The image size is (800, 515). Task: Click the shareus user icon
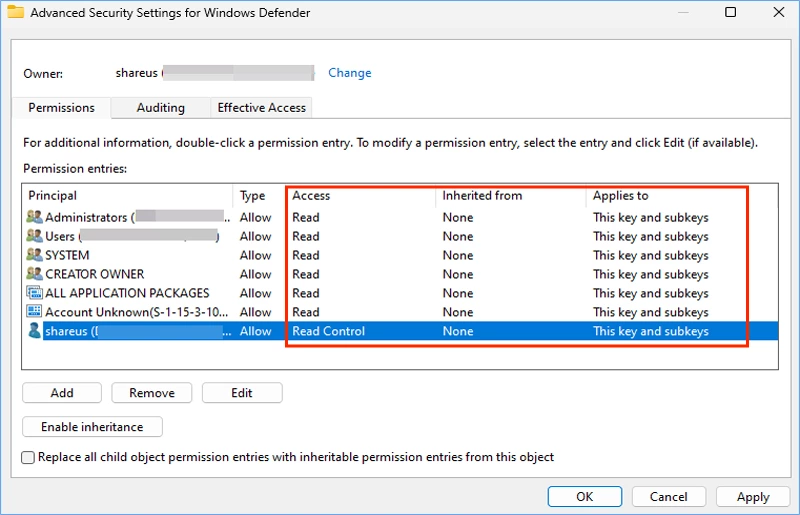(x=34, y=331)
